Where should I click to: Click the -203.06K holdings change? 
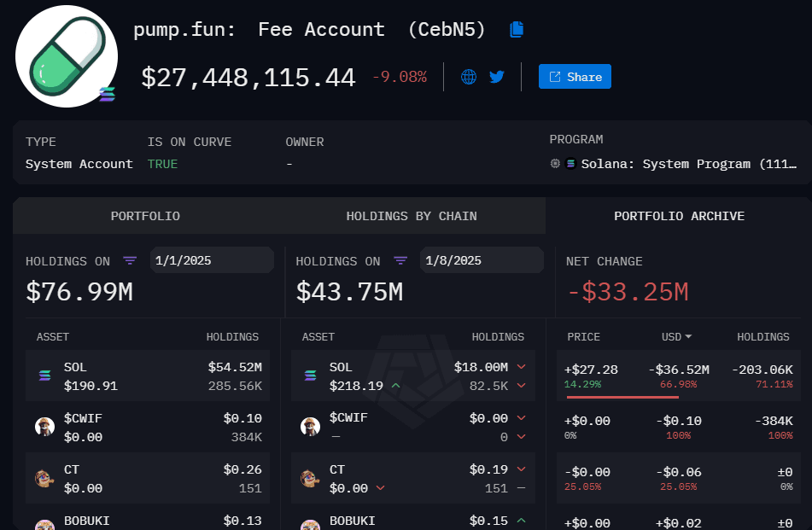click(x=762, y=370)
